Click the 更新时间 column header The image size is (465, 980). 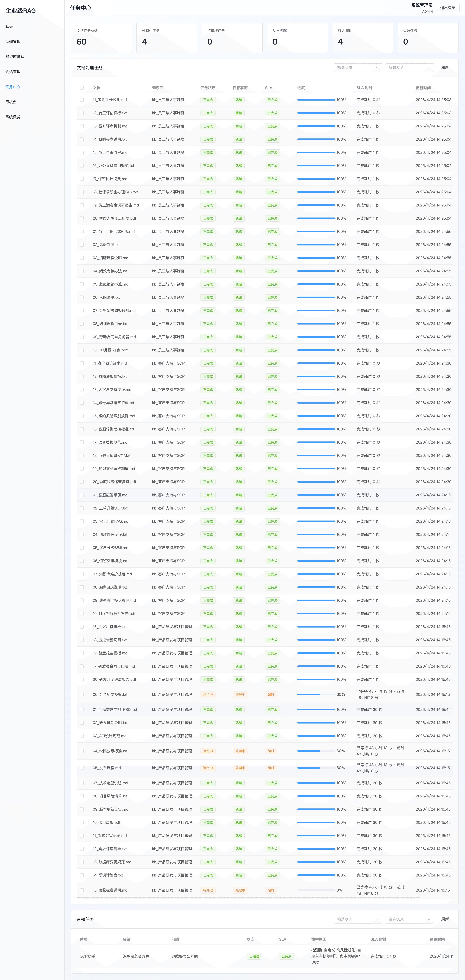423,88
